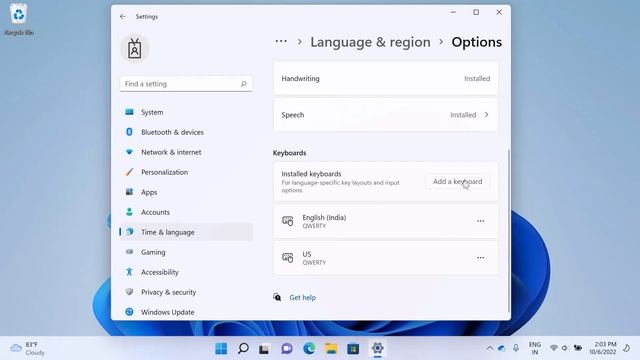The height and width of the screenshot is (360, 640).
Task: Open the weather widget showing 83°F Cloudy
Action: coord(28,349)
